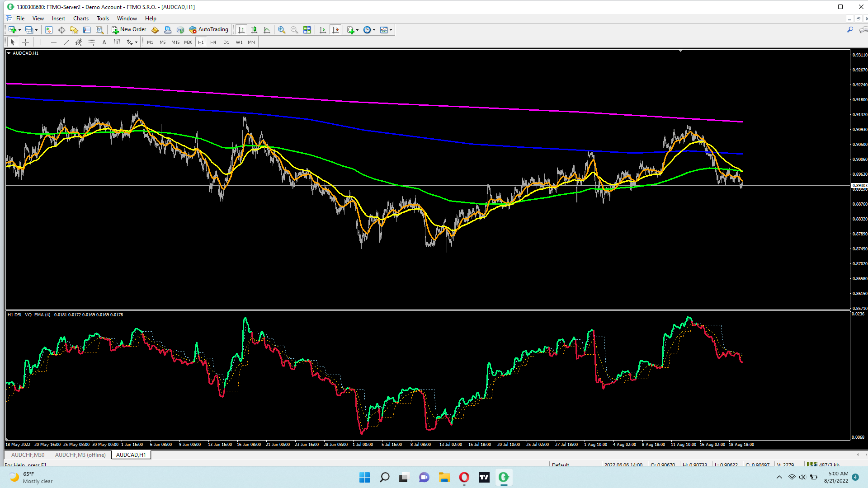Zoom in on the chart

(282, 30)
